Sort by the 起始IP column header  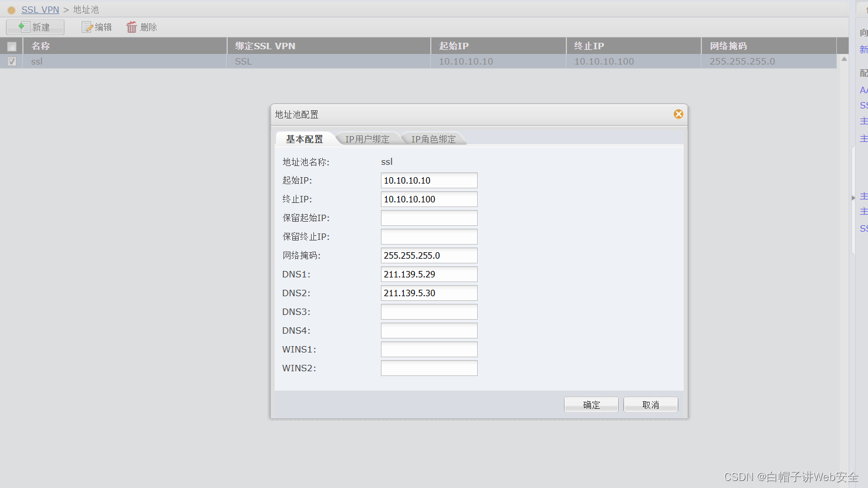pos(498,46)
